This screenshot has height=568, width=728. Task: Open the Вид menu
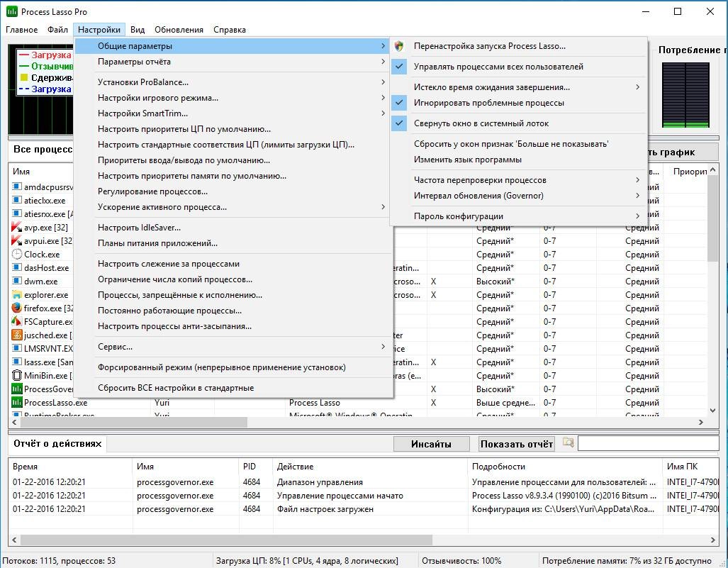(138, 30)
